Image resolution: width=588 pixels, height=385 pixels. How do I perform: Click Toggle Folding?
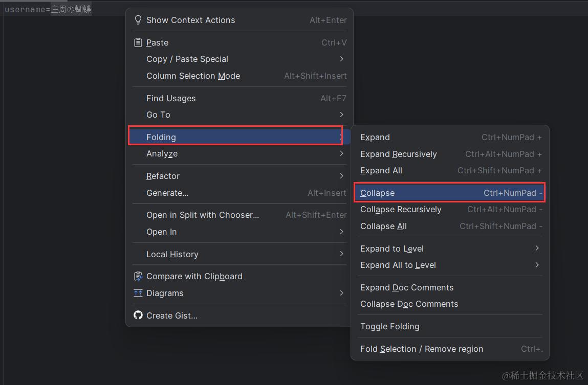pyautogui.click(x=450, y=327)
